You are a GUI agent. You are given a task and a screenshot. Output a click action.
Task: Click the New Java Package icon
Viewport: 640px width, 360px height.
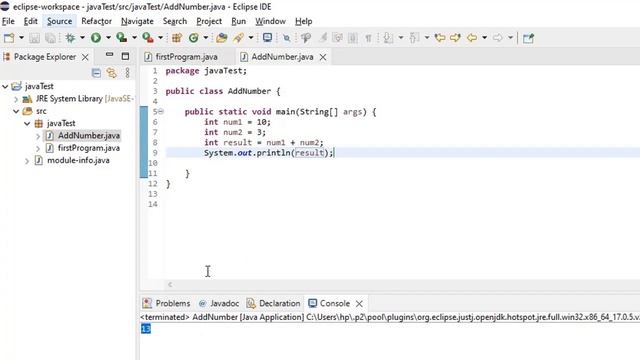pos(177,38)
